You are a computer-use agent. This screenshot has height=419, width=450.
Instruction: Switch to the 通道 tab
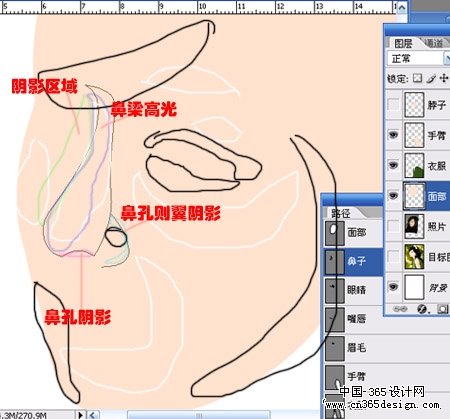click(x=434, y=43)
